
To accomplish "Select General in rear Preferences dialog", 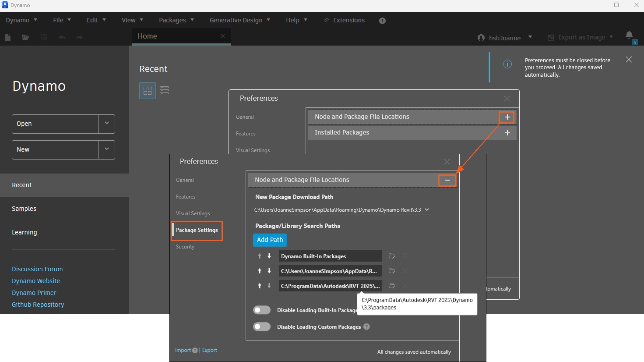I will pos(245,117).
